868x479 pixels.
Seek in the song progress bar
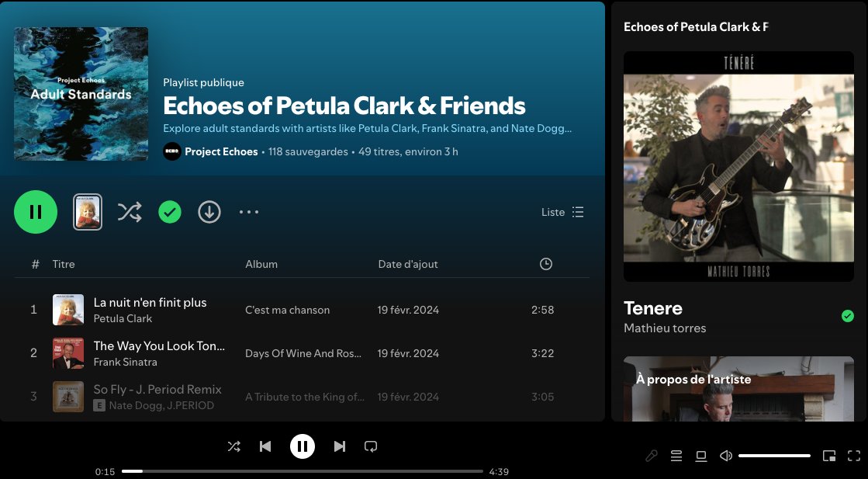click(303, 471)
